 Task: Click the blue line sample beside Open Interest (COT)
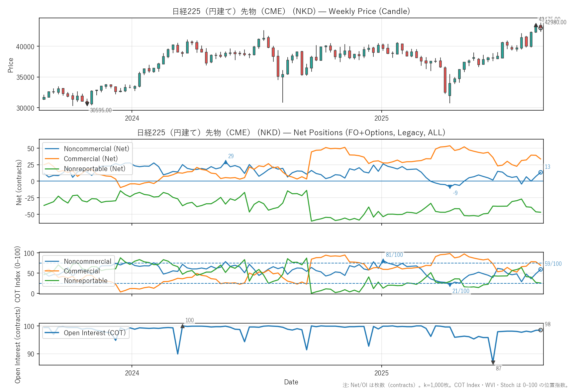(x=52, y=333)
